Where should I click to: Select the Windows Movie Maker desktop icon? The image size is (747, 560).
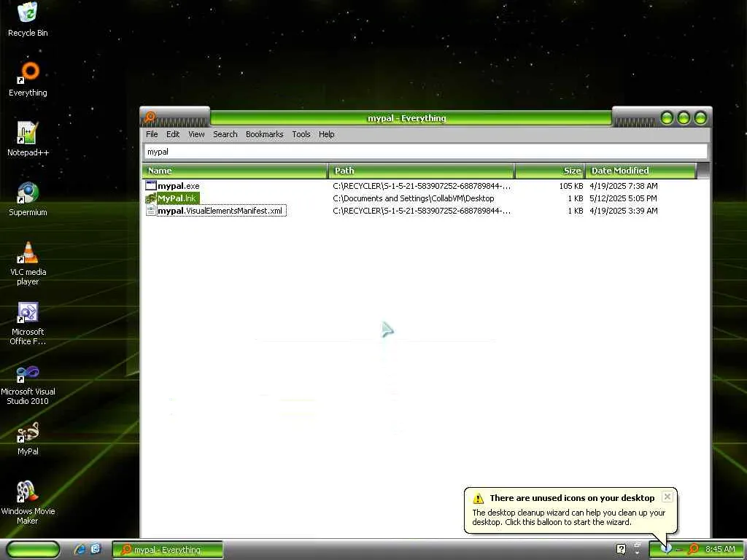point(28,503)
